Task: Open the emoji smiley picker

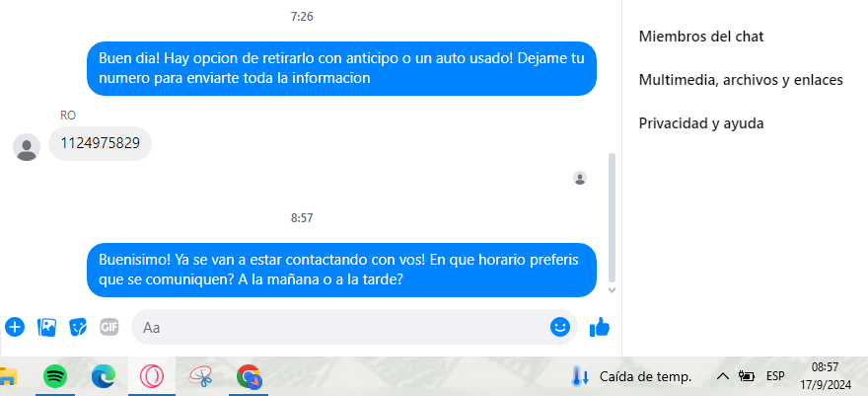Action: [x=560, y=327]
